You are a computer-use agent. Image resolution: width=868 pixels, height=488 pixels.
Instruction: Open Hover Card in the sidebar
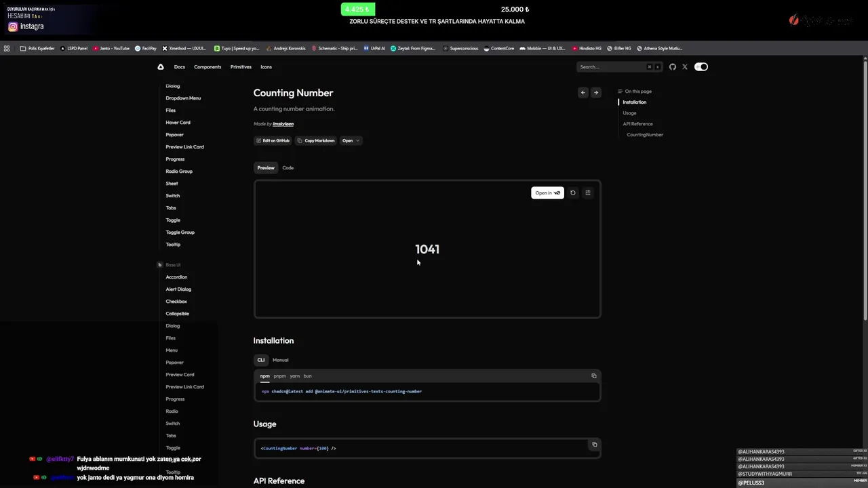click(x=178, y=122)
